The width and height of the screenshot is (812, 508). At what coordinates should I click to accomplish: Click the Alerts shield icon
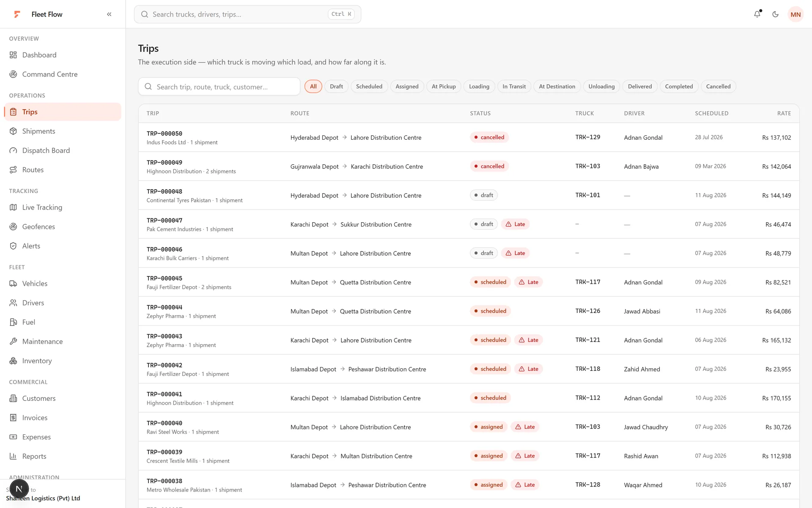14,246
